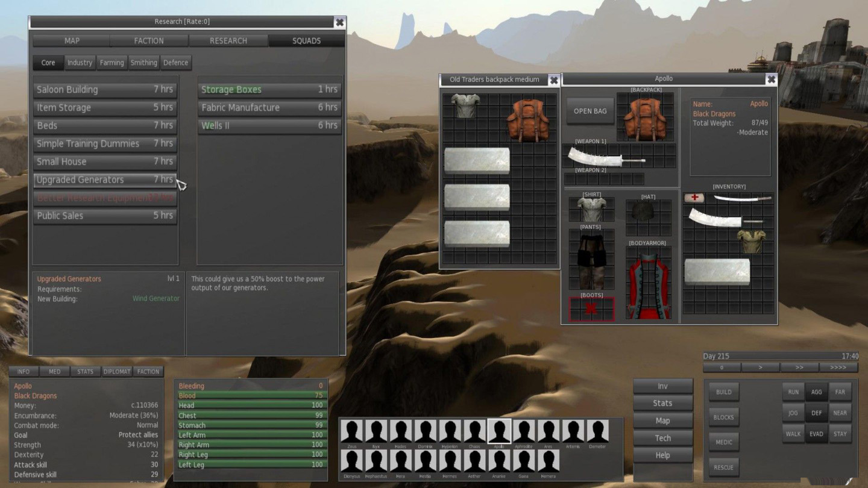Open the MED tab in character panel
This screenshot has height=488, width=868.
54,372
